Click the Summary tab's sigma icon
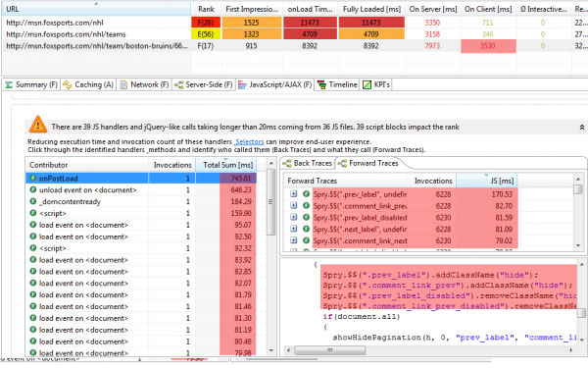The width and height of the screenshot is (588, 368). tap(9, 84)
